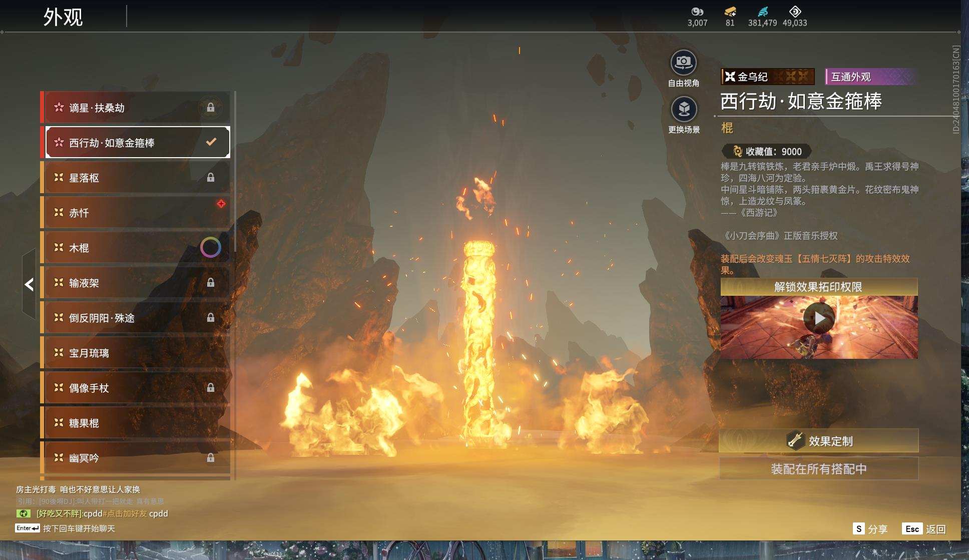
Task: Click the lock icon on 倒反阴阳·殊途
Action: pyautogui.click(x=211, y=318)
